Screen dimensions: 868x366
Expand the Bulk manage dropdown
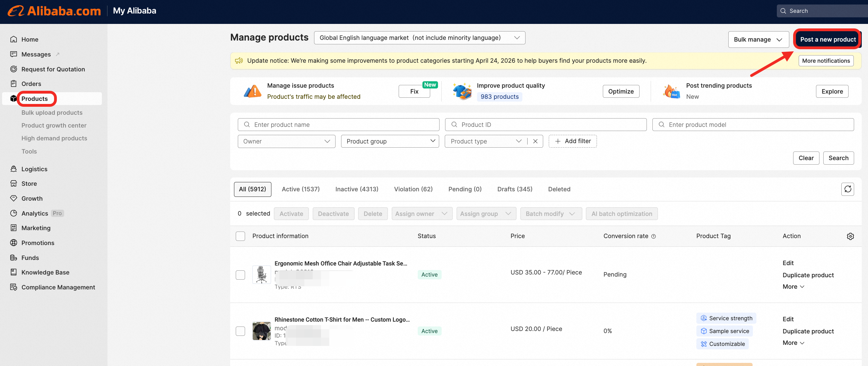[758, 40]
